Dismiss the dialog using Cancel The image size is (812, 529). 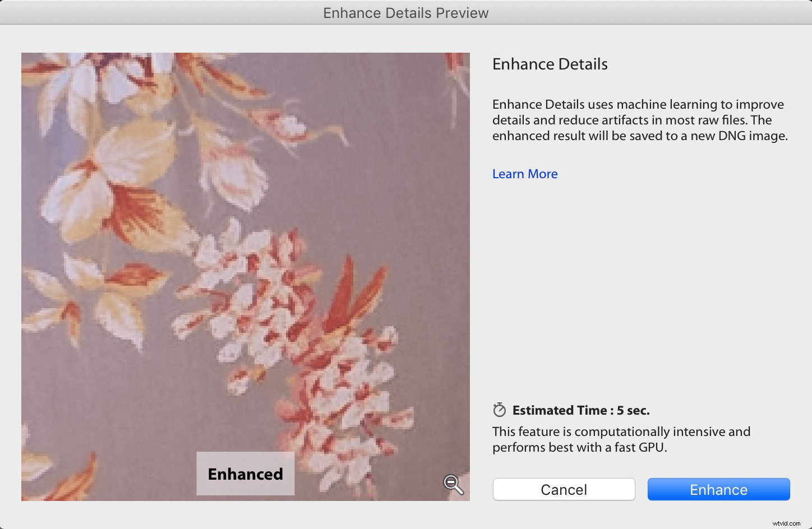coord(563,489)
